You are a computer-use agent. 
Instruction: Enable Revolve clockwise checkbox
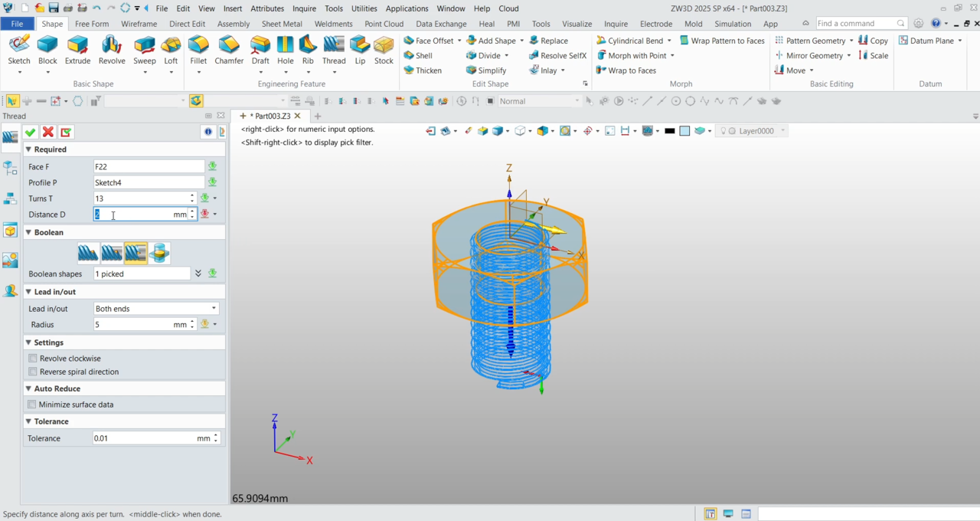coord(33,359)
